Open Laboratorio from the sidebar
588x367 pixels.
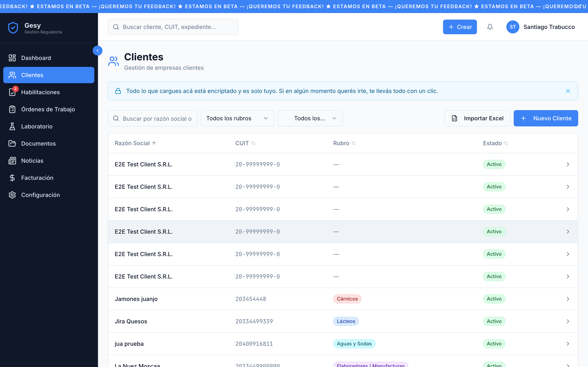click(x=37, y=126)
